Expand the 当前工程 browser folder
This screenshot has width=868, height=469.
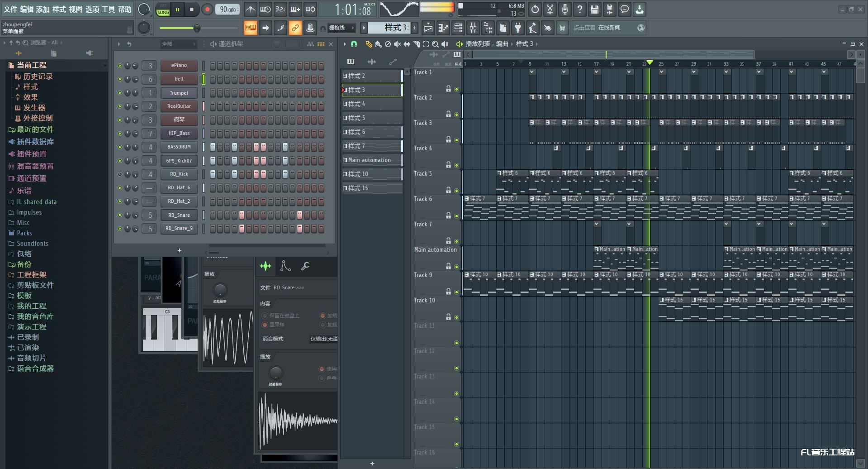(32, 65)
